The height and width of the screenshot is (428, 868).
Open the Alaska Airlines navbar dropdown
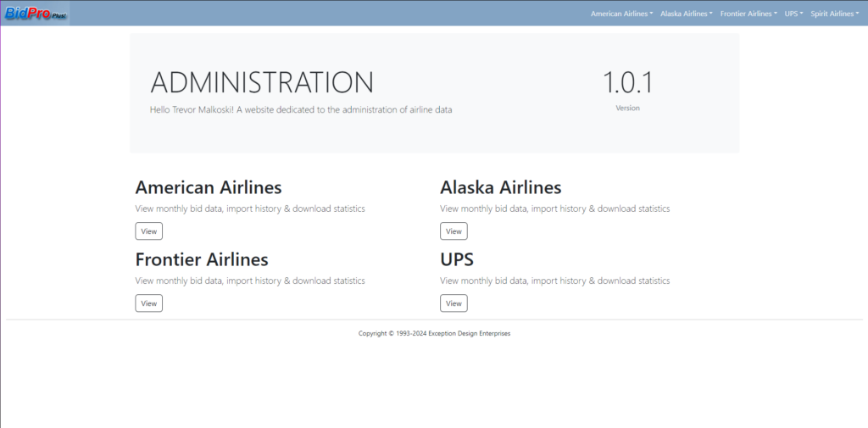pos(686,14)
